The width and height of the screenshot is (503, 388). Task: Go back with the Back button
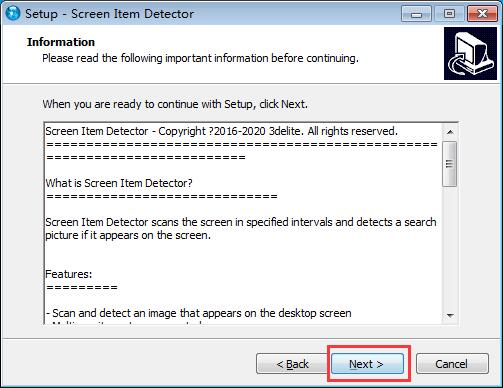coord(292,364)
